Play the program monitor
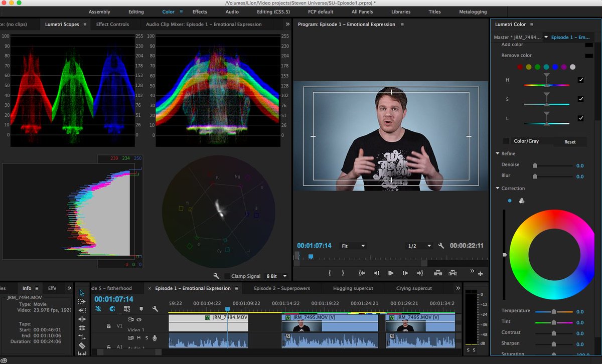The height and width of the screenshot is (364, 602). (x=391, y=273)
